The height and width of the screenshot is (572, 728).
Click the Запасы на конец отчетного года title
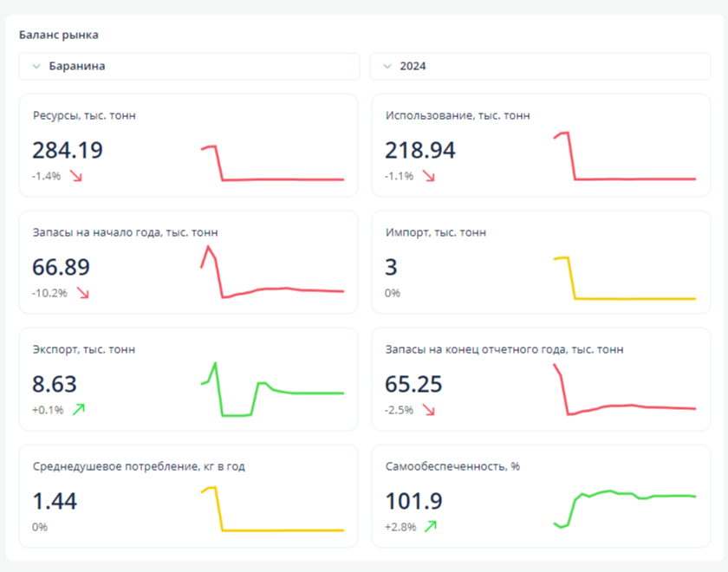click(x=504, y=349)
